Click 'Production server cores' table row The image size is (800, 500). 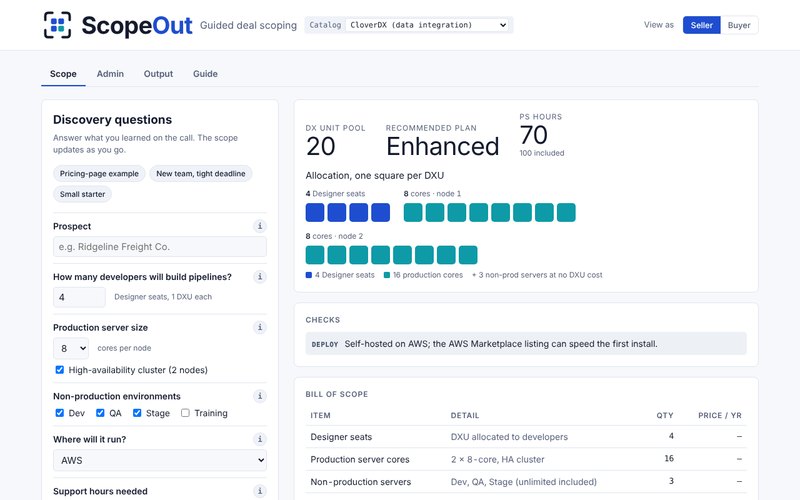526,459
